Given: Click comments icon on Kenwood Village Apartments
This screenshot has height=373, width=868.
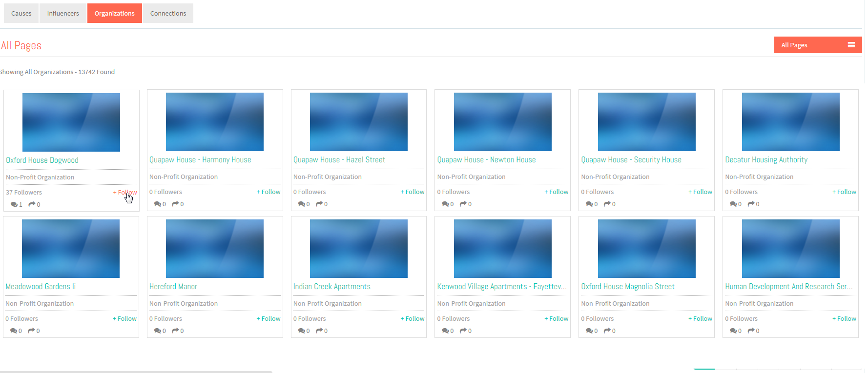Looking at the screenshot, I should [446, 331].
